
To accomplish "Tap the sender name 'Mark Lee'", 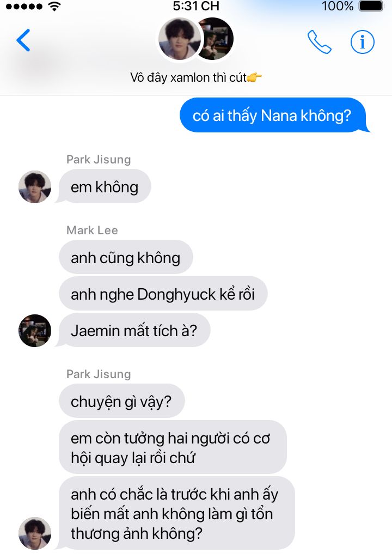I will tap(92, 230).
